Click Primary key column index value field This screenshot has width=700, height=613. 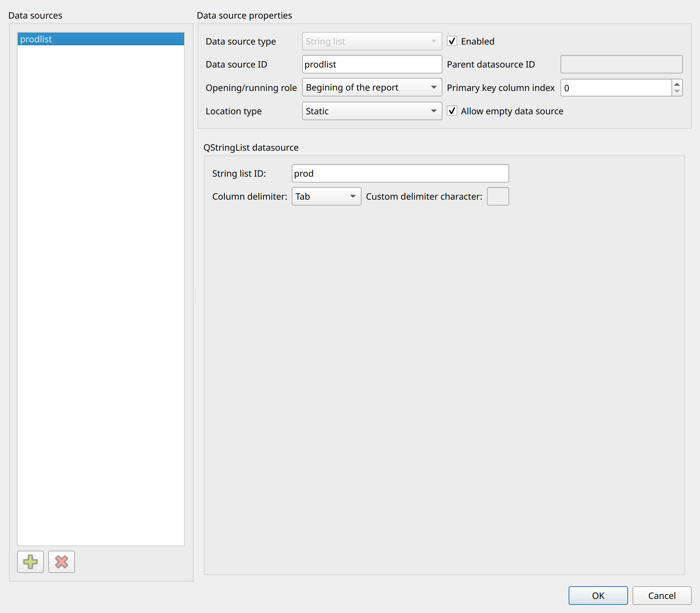coord(616,88)
